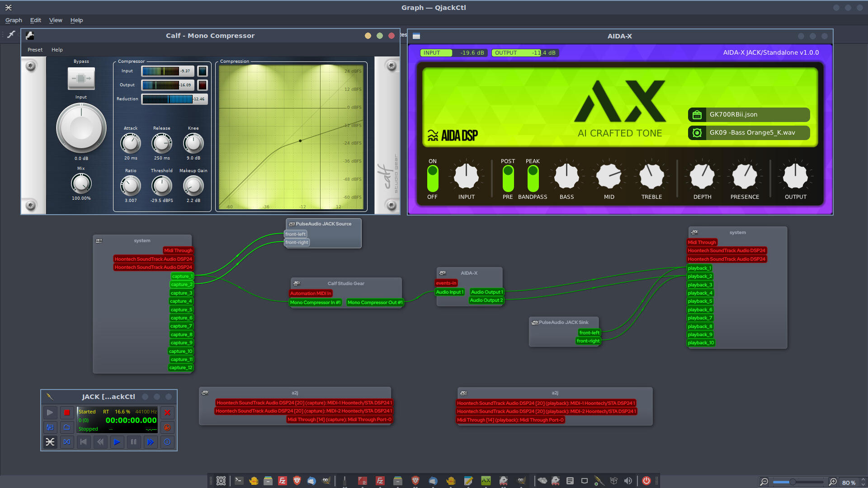Image resolution: width=868 pixels, height=488 pixels.
Task: Click the Attack knob set to 20 ms
Action: click(131, 144)
